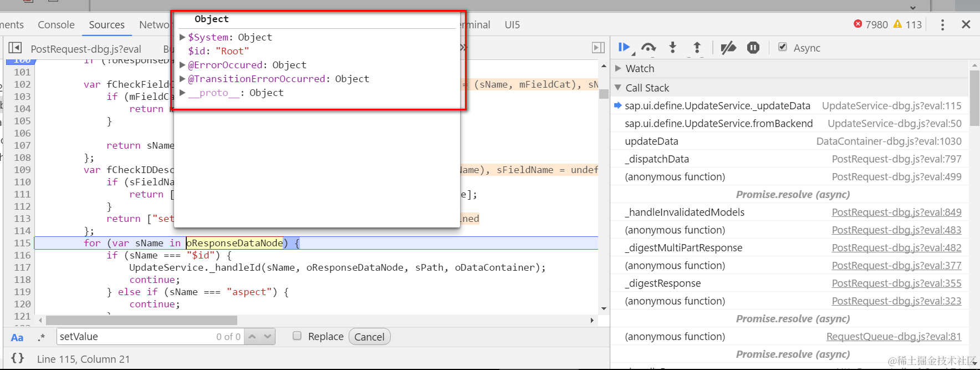
Task: Hide the debugger sidebar
Action: 598,48
